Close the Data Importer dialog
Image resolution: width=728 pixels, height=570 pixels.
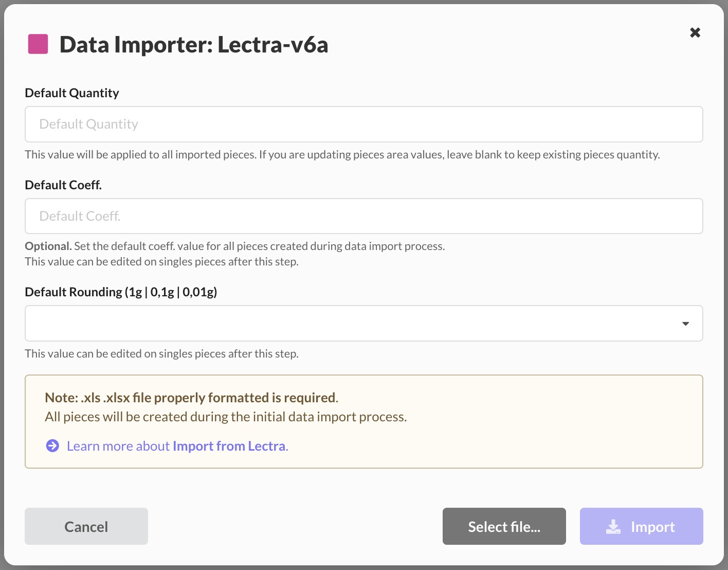click(695, 33)
